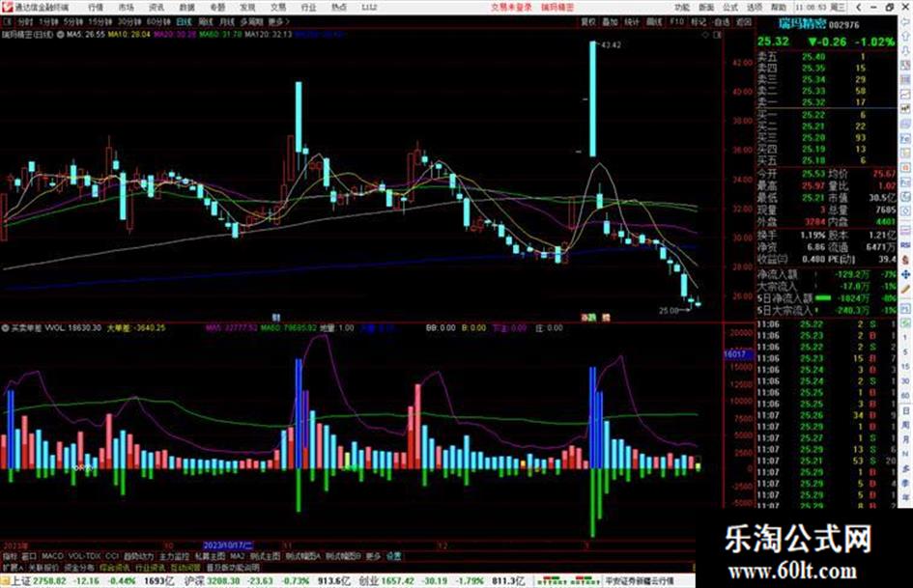The image size is (913, 588).
Task: Click the 返回 return button
Action: pos(744,21)
